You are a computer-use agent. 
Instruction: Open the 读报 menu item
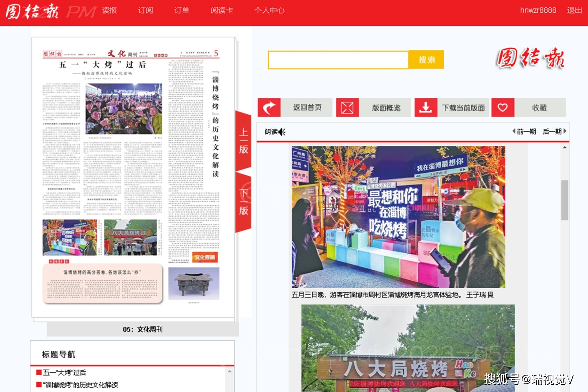click(109, 10)
